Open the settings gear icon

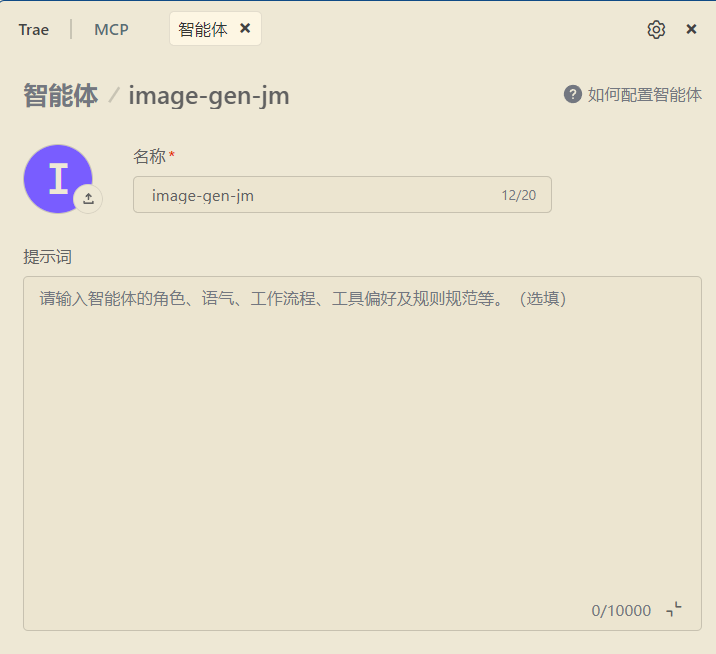[x=656, y=30]
